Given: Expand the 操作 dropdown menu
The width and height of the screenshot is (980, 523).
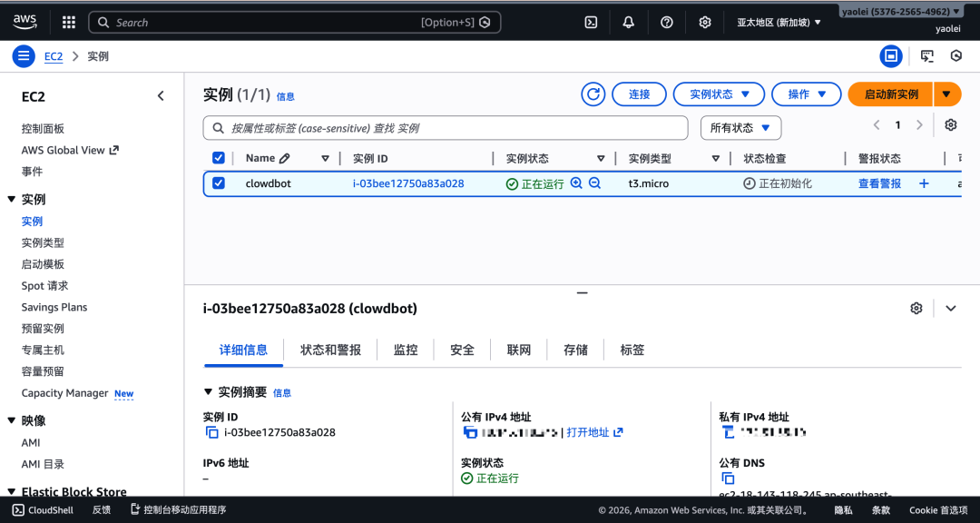Looking at the screenshot, I should pyautogui.click(x=806, y=94).
